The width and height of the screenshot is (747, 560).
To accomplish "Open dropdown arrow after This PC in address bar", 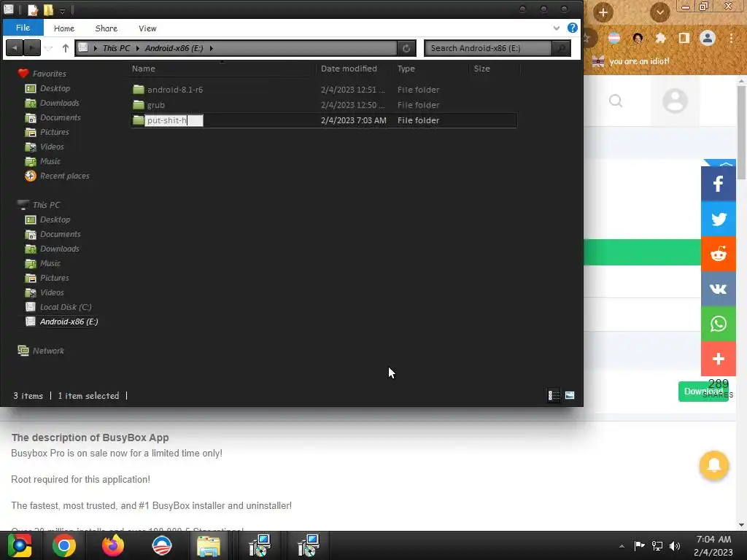I will pyautogui.click(x=138, y=48).
